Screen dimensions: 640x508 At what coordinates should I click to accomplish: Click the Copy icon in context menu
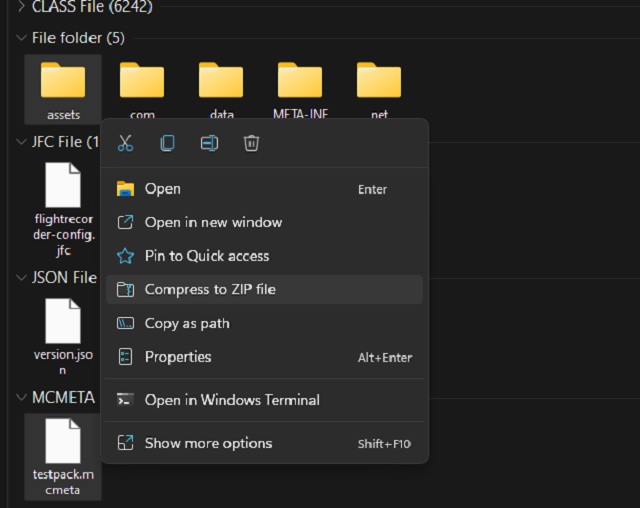(167, 143)
